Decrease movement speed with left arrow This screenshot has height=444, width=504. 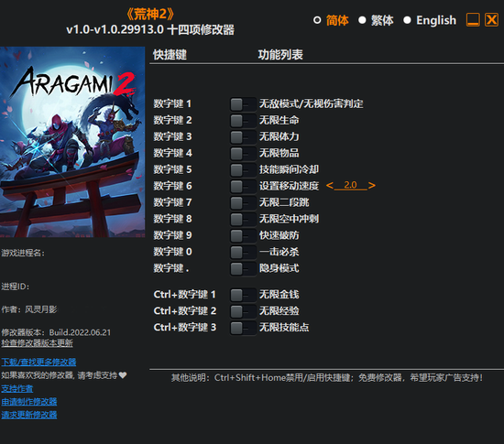pyautogui.click(x=330, y=186)
